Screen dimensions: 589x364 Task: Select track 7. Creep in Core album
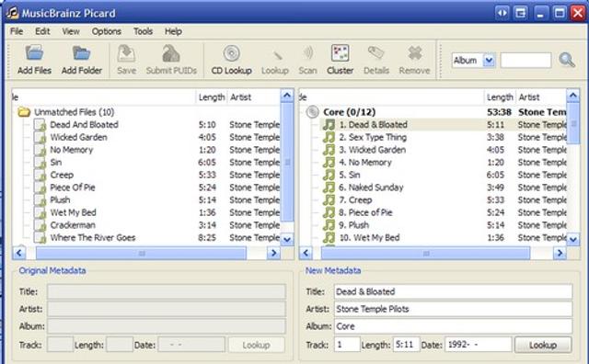(x=355, y=200)
